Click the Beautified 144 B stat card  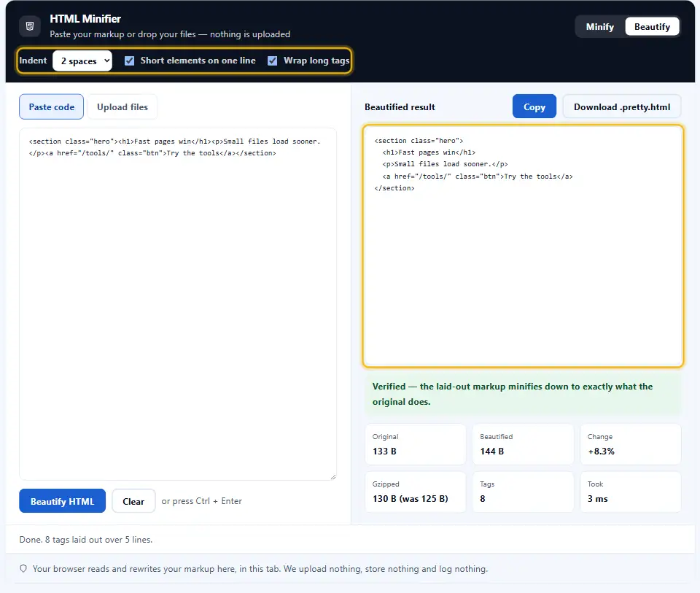tap(523, 444)
